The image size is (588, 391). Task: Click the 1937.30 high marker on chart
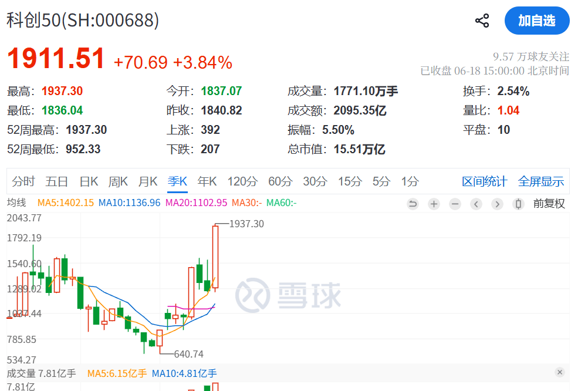(x=246, y=224)
